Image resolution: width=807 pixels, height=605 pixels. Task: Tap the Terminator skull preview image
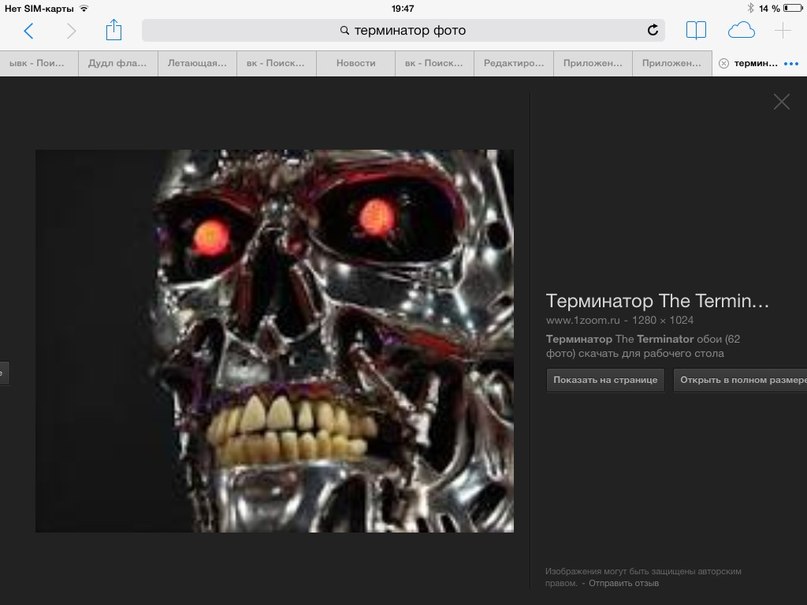point(274,341)
